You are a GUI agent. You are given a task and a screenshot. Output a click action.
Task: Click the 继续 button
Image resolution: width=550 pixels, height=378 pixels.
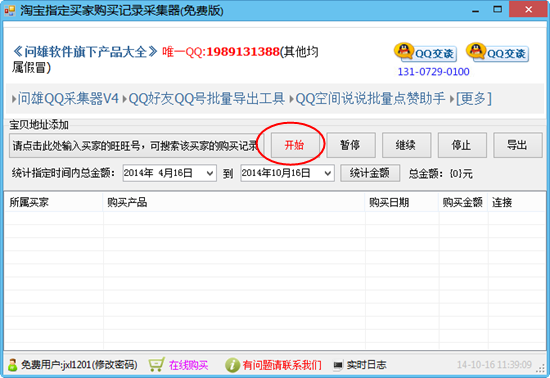(x=406, y=145)
